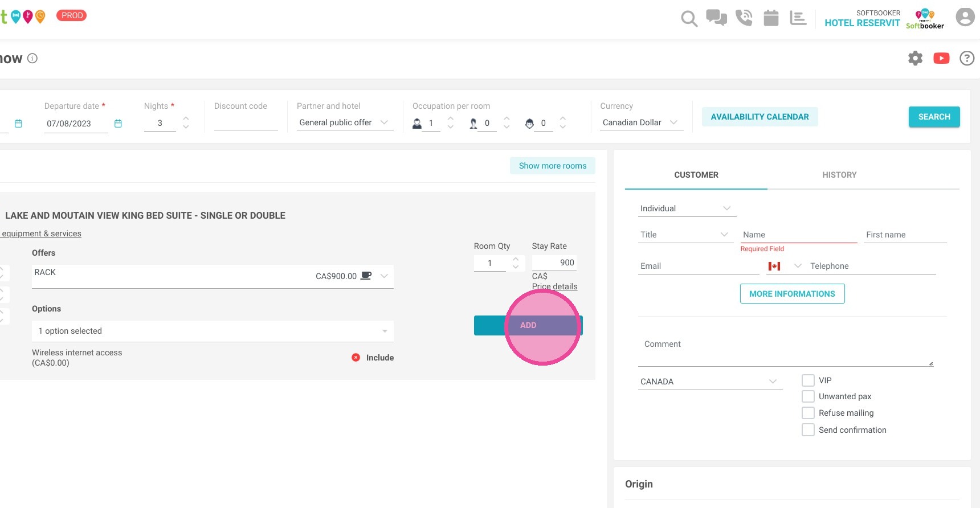This screenshot has height=508, width=980.
Task: Open the Partner and hotel dropdown
Action: (345, 122)
